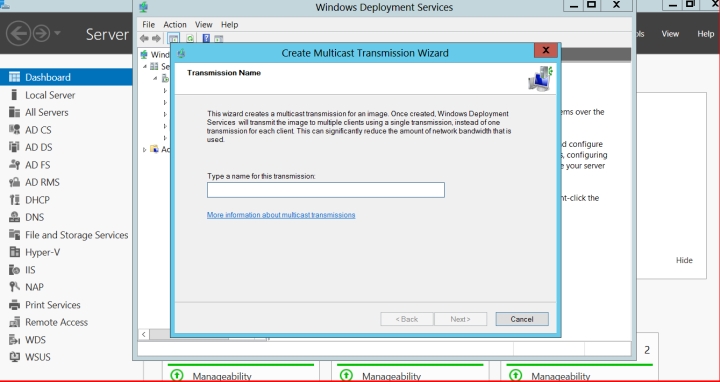Click the WDS toolbar refresh icon
Image resolution: width=720 pixels, height=382 pixels.
(x=190, y=39)
